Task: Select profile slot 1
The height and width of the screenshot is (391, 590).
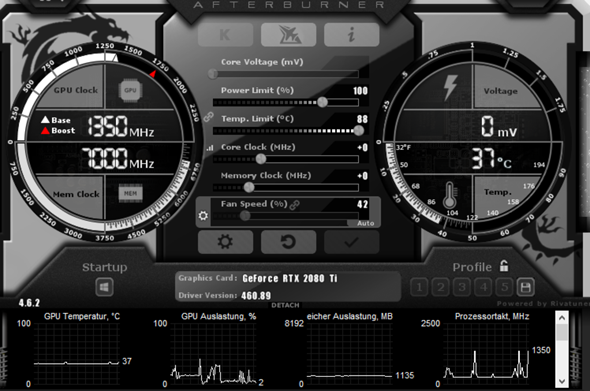Action: [x=419, y=288]
